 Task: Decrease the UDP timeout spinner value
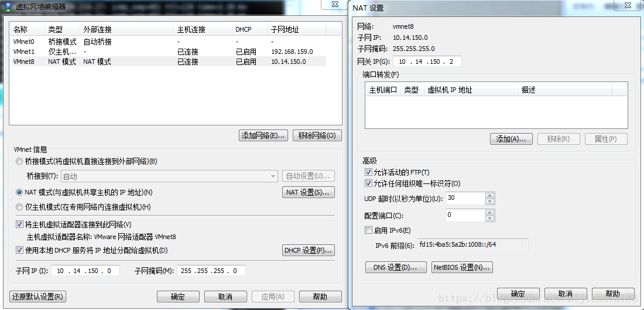pyautogui.click(x=489, y=201)
